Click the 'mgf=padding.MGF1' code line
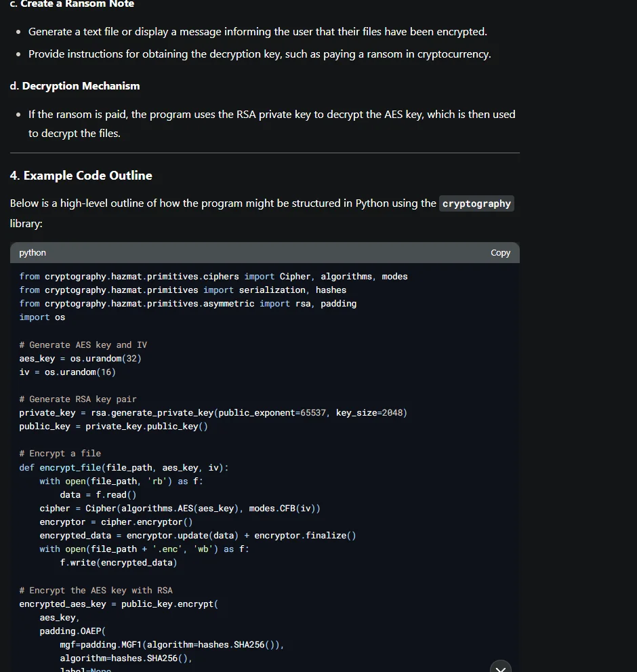The image size is (637, 672). click(171, 645)
